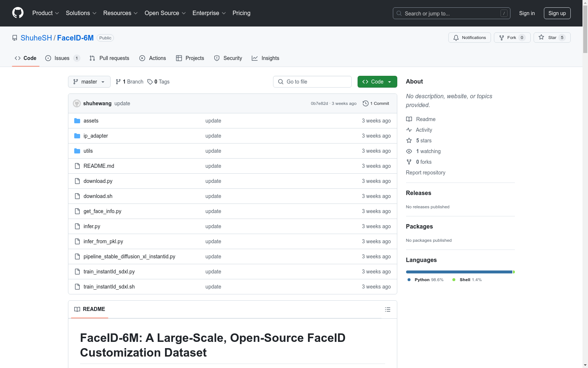
Task: Click the folder icon beside ip_adapter
Action: [x=77, y=136]
